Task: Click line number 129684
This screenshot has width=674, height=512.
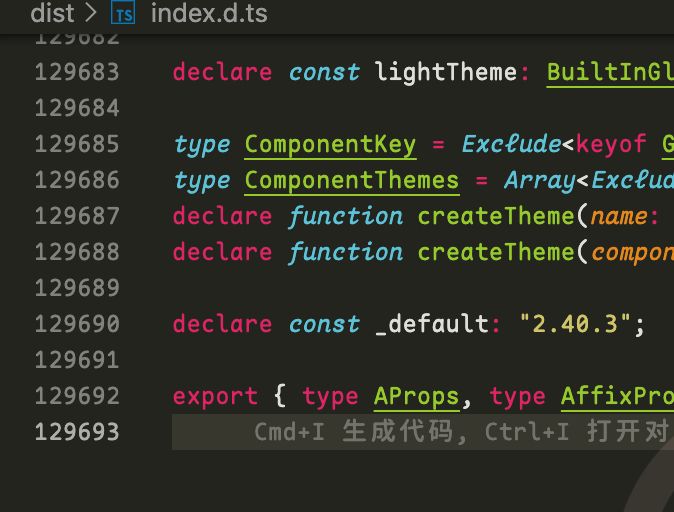Action: 77,108
